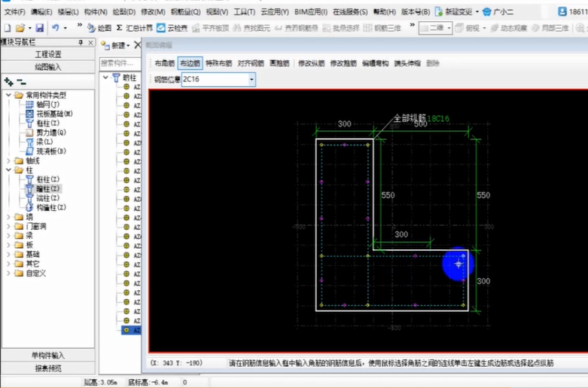Pin the 模块导航栏 panel
This screenshot has width=588, height=388.
pos(81,42)
